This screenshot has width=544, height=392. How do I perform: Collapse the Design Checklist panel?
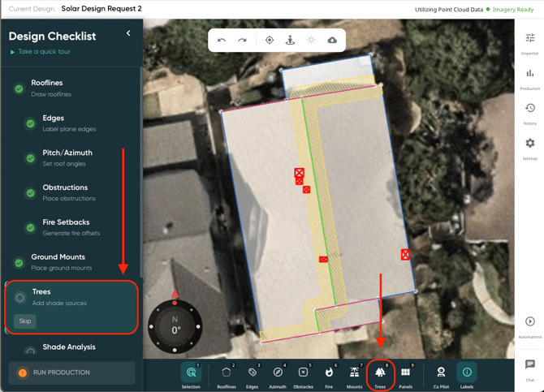pos(128,34)
